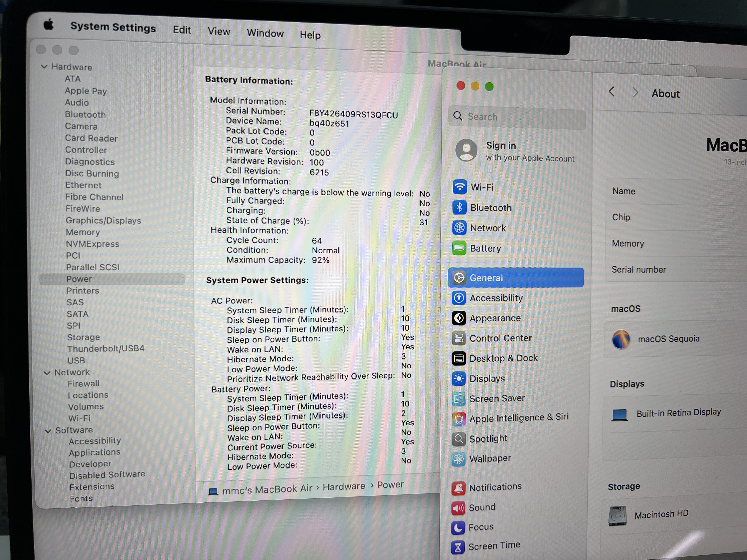Click the battery serial F8Y426409RS13QFCU
The width and height of the screenshot is (747, 560).
[x=353, y=115]
